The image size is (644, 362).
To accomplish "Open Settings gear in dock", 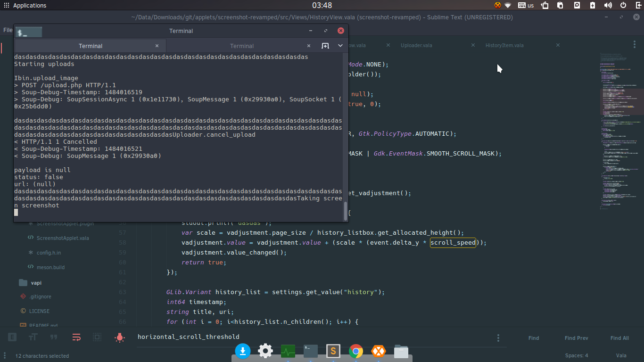I will (x=265, y=351).
